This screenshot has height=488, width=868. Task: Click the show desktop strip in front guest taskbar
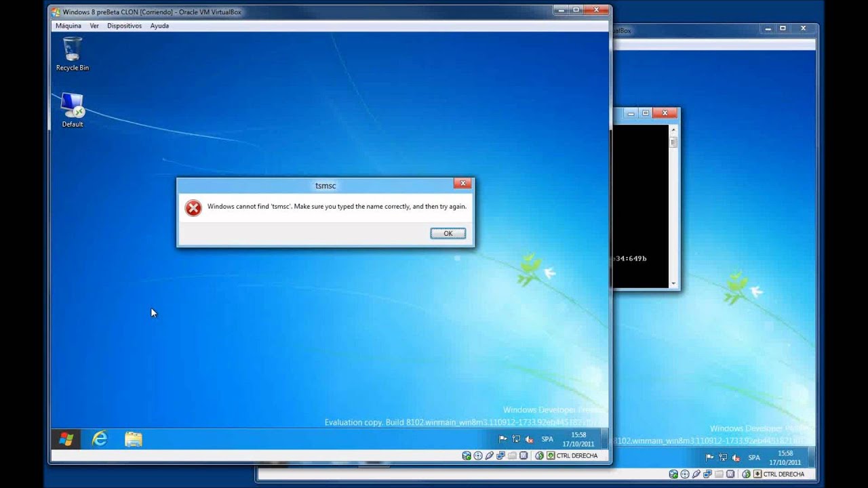point(606,439)
